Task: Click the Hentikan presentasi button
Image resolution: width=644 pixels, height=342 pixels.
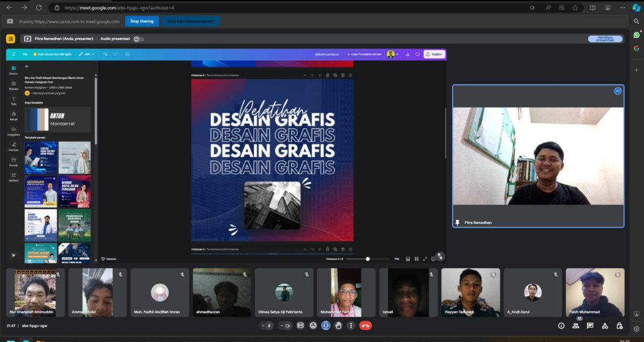Action: 605,39
